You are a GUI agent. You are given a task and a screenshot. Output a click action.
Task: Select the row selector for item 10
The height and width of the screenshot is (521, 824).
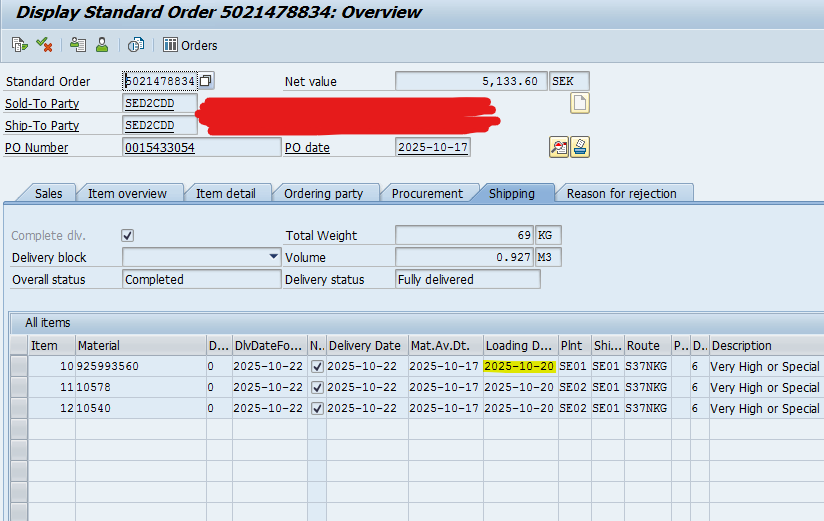[x=19, y=366]
